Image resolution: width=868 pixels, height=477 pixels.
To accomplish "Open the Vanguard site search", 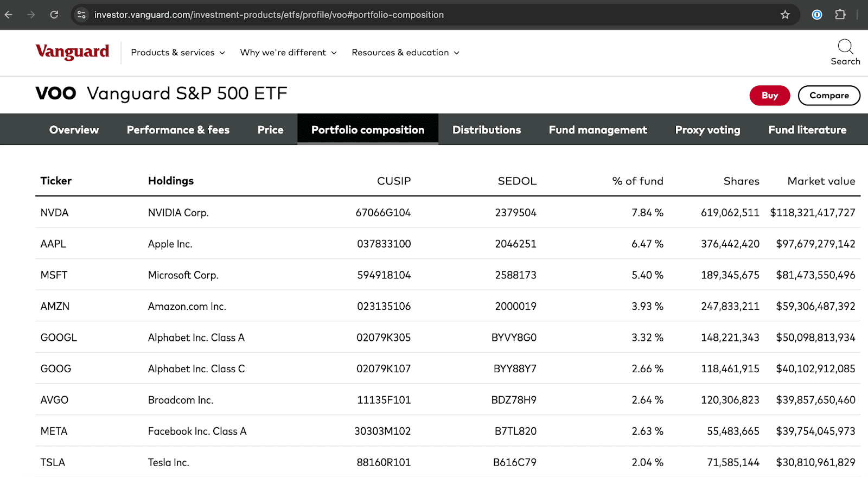I will click(845, 53).
